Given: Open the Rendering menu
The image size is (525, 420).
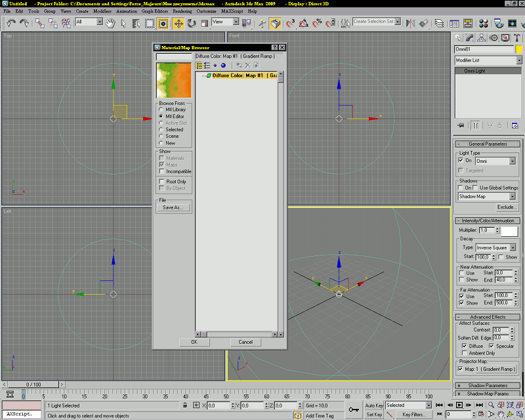Looking at the screenshot, I should click(182, 11).
